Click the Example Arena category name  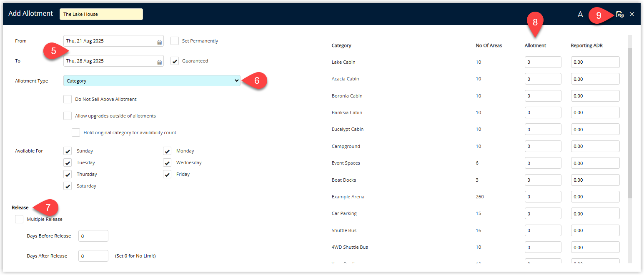(348, 197)
